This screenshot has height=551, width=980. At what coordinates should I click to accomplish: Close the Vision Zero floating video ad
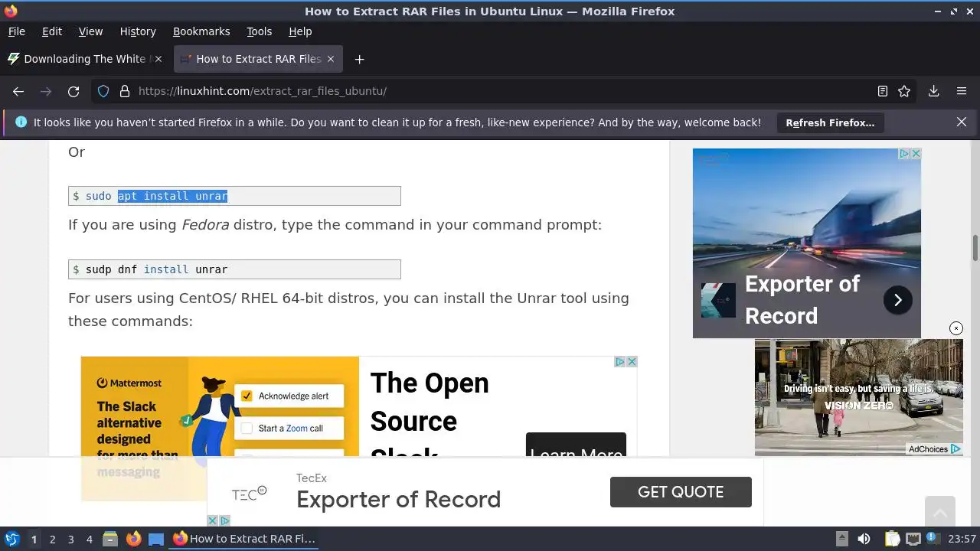(x=955, y=328)
